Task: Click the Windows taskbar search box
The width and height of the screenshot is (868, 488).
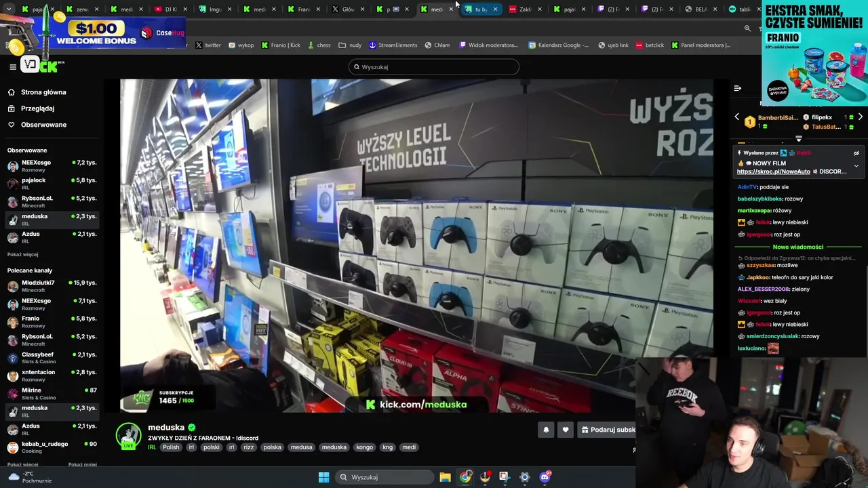Action: pyautogui.click(x=384, y=477)
